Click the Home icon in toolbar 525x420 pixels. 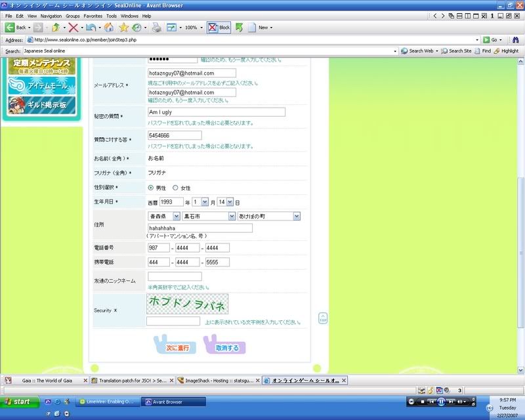(x=109, y=28)
